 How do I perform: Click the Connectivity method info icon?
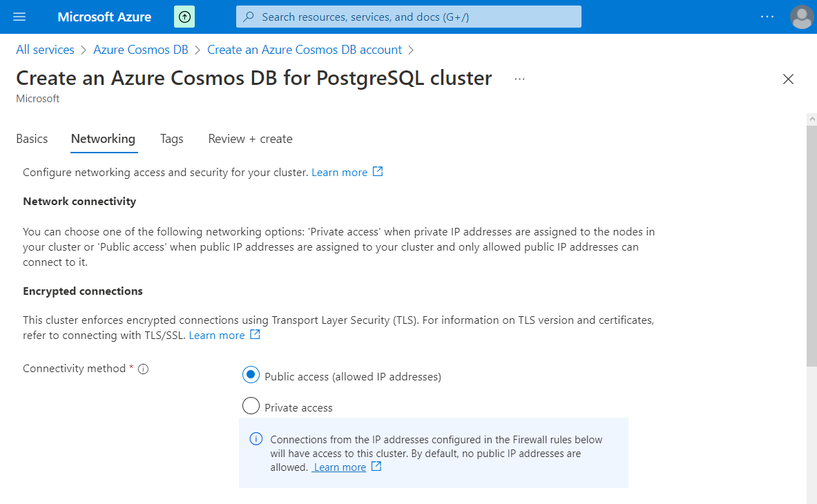click(143, 369)
